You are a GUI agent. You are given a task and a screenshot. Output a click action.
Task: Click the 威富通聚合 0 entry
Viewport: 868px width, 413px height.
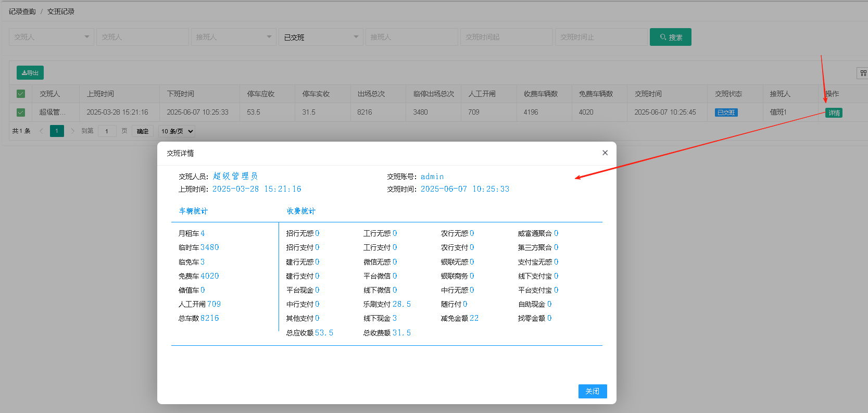(x=538, y=233)
